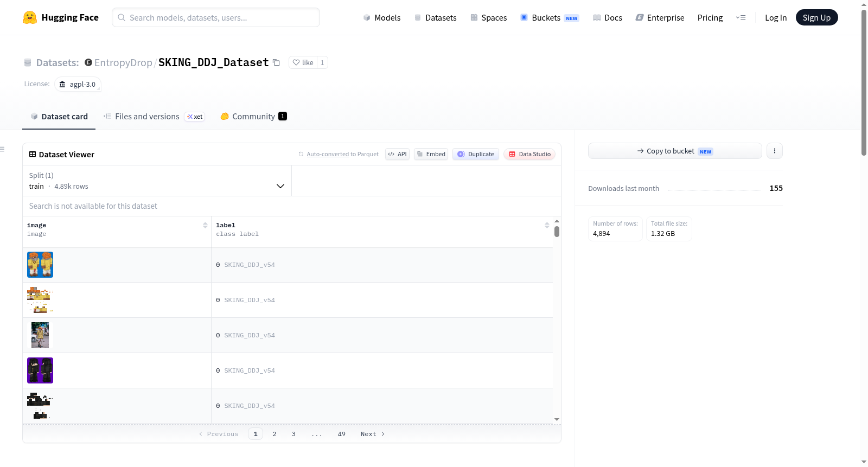Viewport: 868px width, 467px height.
Task: Click the 4,894 number of rows value
Action: coord(602,234)
